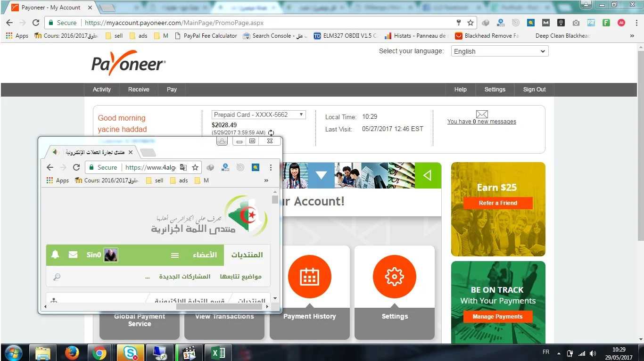Click the "You have 0 new messages" link
This screenshot has height=361, width=644.
pos(481,122)
